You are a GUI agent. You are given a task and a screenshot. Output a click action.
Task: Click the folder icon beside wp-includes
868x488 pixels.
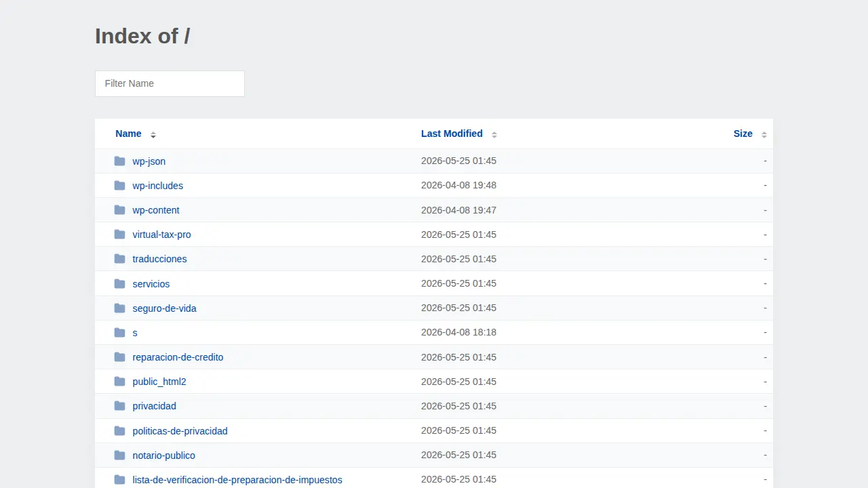(x=120, y=186)
